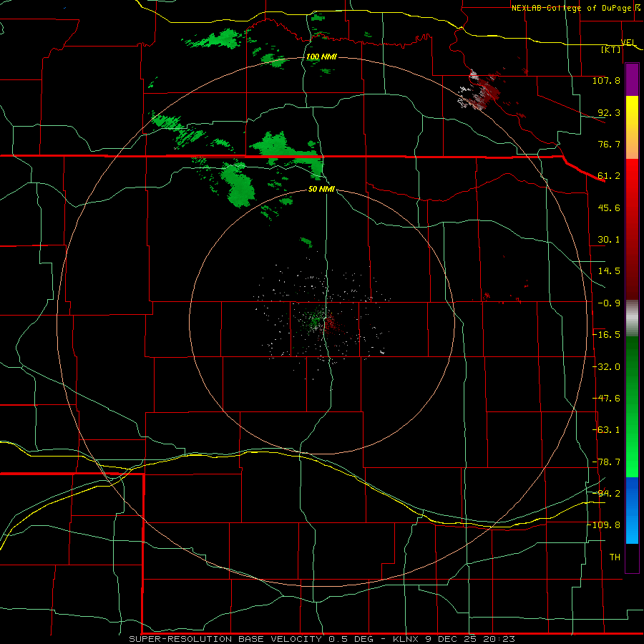
Task: Click the 107.8 velocity scale value
Action: tap(606, 80)
